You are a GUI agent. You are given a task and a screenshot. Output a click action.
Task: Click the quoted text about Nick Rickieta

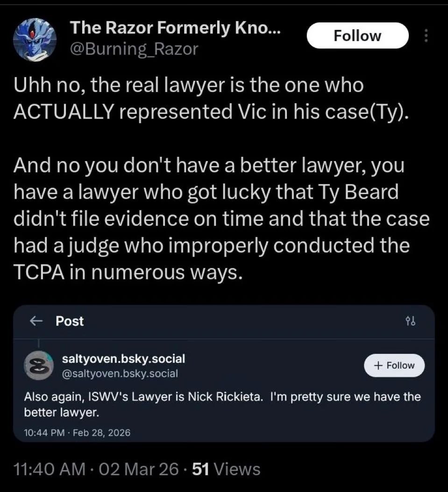(222, 404)
